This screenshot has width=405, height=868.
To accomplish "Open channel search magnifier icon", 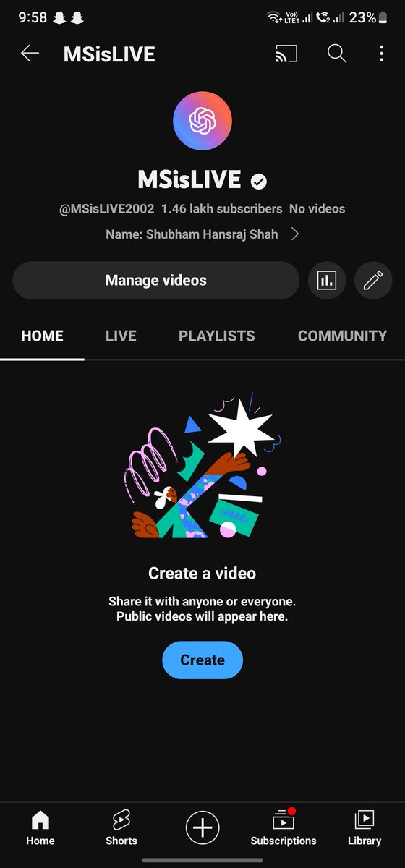I will 337,54.
